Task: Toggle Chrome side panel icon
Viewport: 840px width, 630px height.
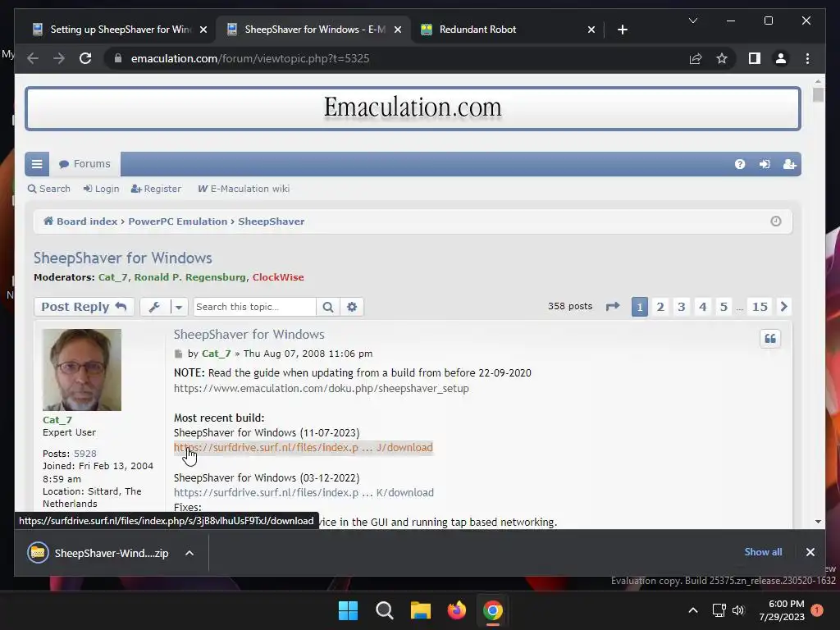Action: point(755,58)
